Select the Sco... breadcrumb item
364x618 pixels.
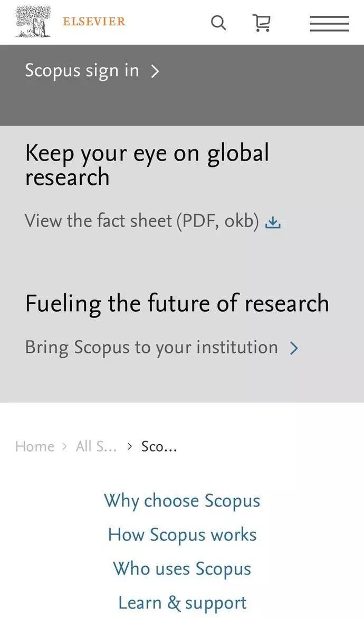click(159, 446)
